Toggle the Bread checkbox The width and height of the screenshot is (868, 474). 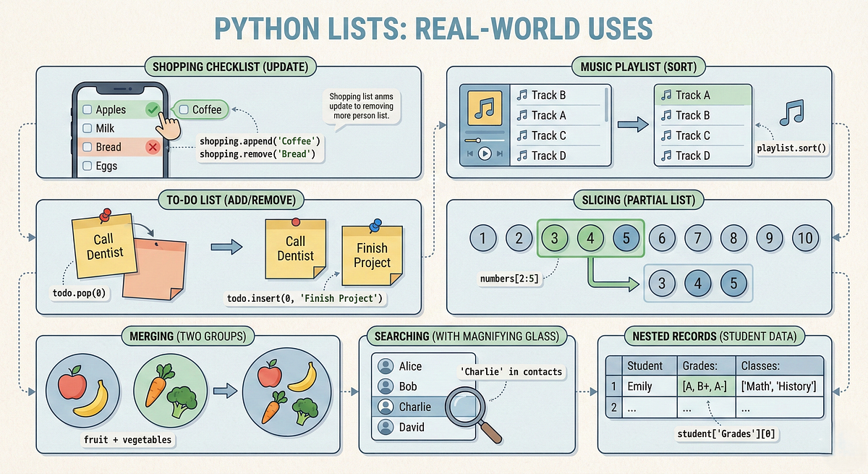tap(87, 147)
